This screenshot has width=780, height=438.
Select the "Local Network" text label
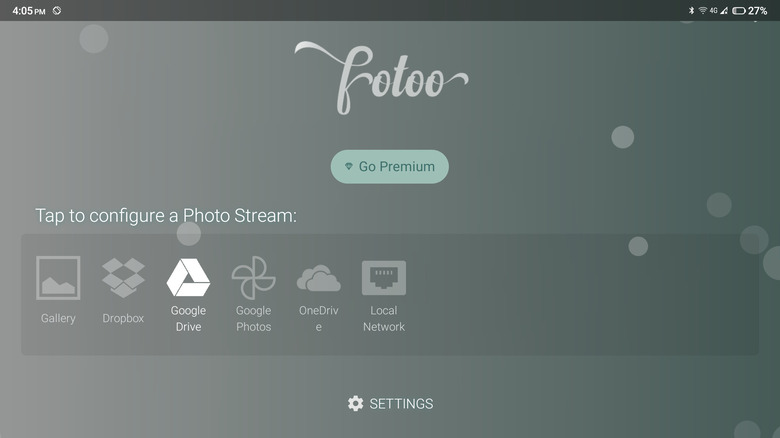pyautogui.click(x=384, y=319)
